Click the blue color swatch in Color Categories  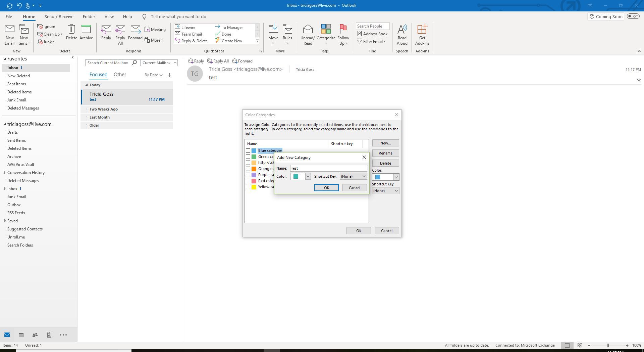[378, 177]
